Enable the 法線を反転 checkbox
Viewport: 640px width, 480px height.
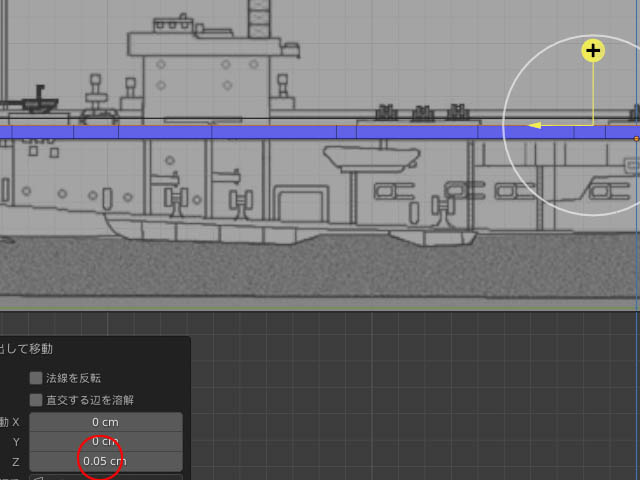tap(36, 378)
